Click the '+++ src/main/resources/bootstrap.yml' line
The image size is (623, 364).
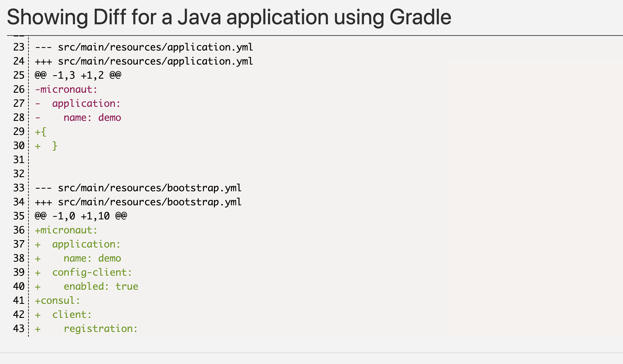138,202
